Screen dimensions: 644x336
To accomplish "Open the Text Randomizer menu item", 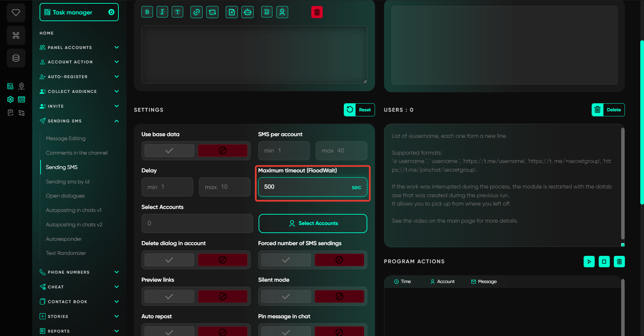I will (66, 253).
